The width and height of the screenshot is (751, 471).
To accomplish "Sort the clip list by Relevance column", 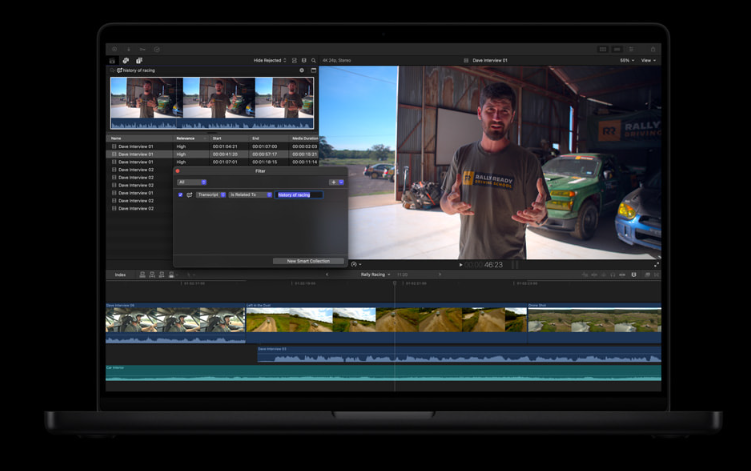I will tap(186, 138).
